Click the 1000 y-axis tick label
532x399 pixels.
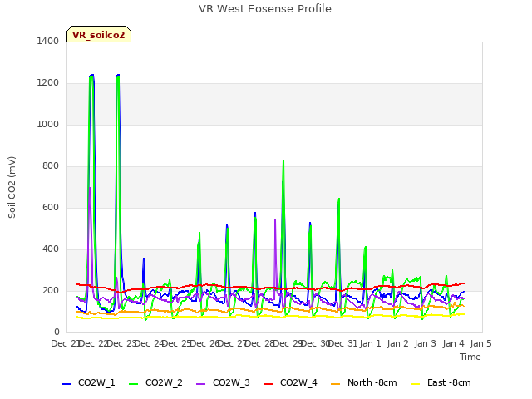pos(48,124)
